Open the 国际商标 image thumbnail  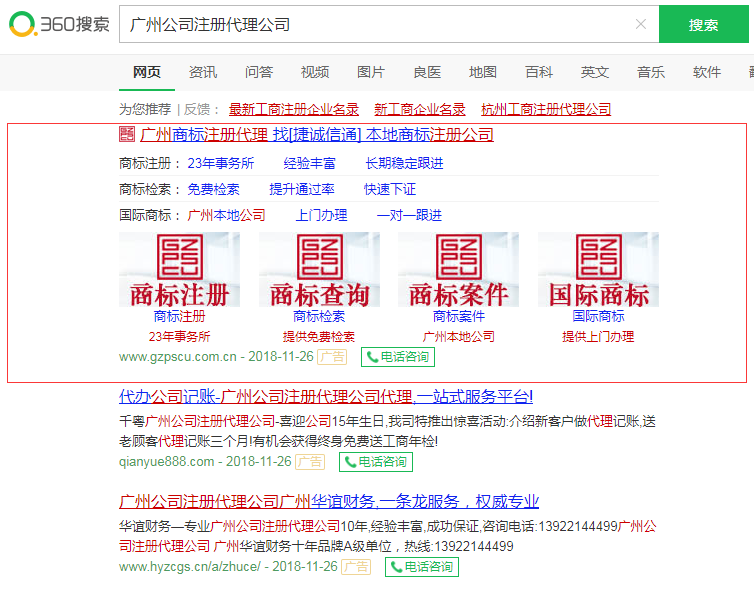(598, 270)
